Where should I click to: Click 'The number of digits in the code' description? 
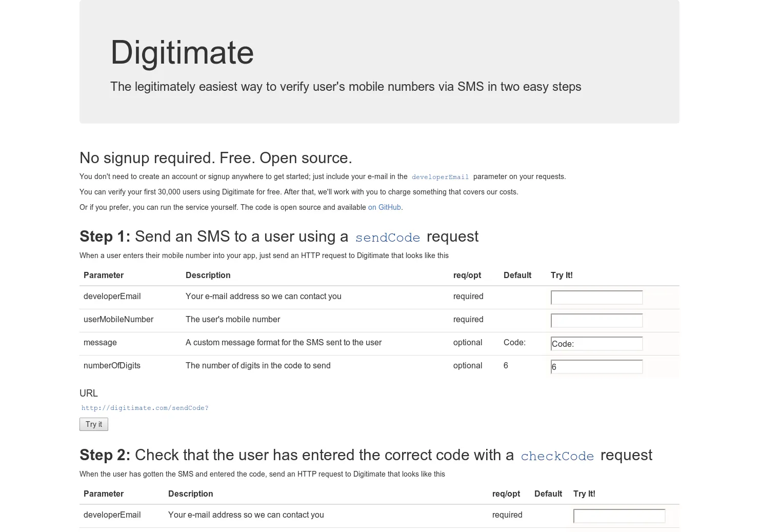258,366
